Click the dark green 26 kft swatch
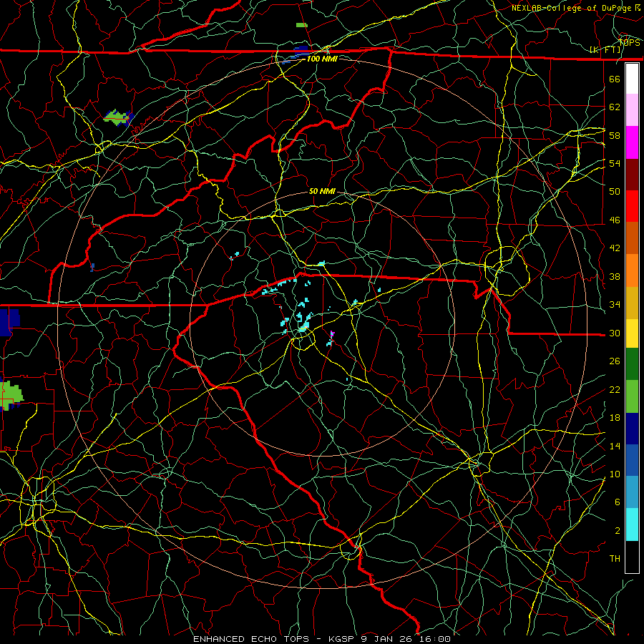 click(632, 364)
